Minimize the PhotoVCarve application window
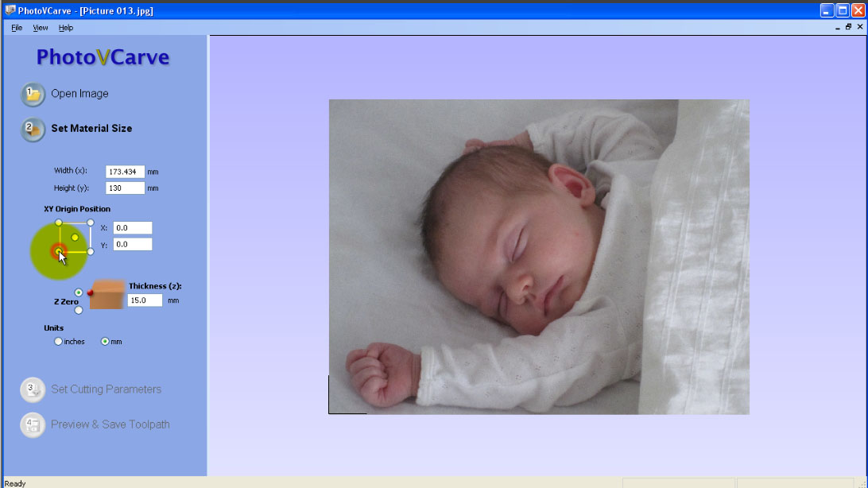This screenshot has height=488, width=868. point(827,10)
